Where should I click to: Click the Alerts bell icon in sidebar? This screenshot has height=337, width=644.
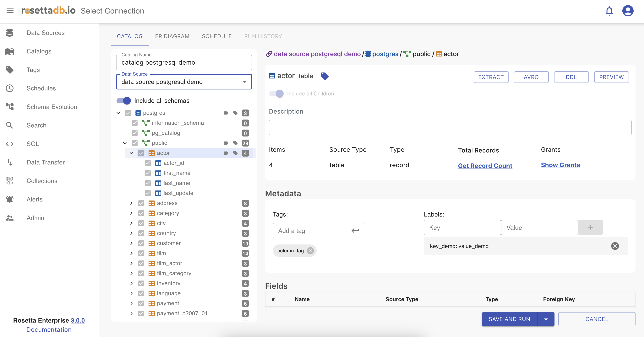click(x=10, y=199)
